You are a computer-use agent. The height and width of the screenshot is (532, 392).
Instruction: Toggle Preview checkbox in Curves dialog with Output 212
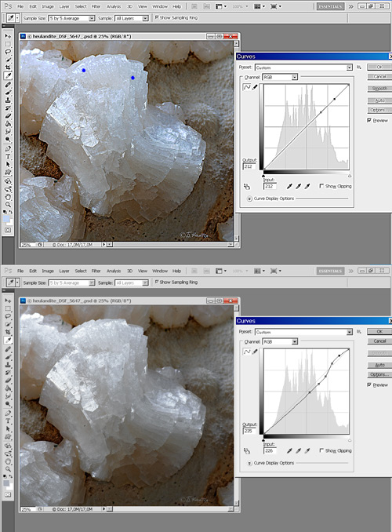click(369, 121)
